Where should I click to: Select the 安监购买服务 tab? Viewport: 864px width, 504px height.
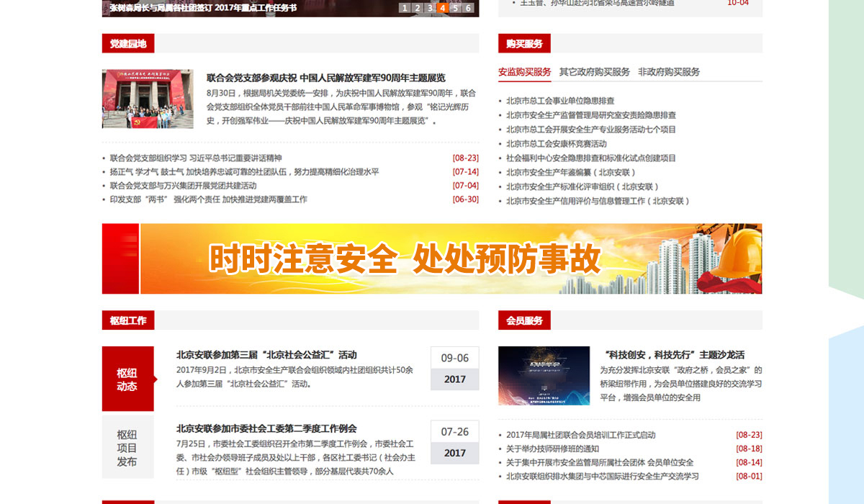(x=524, y=72)
